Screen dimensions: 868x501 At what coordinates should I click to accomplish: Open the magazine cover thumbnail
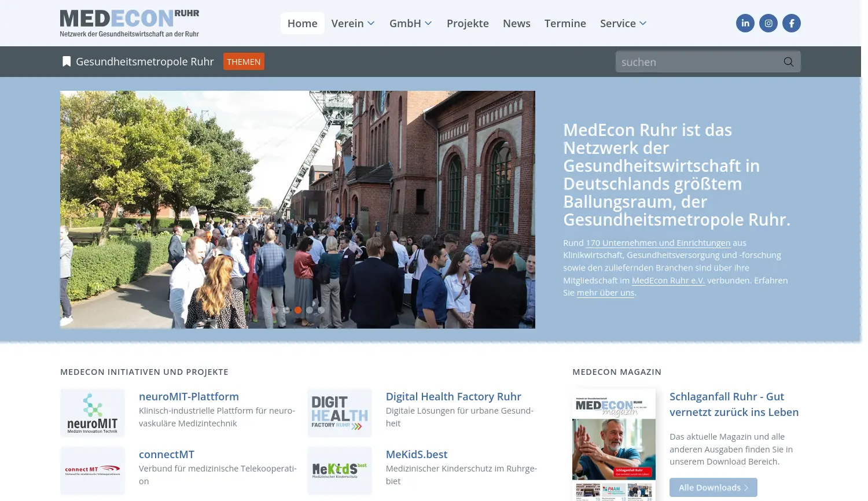[x=613, y=444]
